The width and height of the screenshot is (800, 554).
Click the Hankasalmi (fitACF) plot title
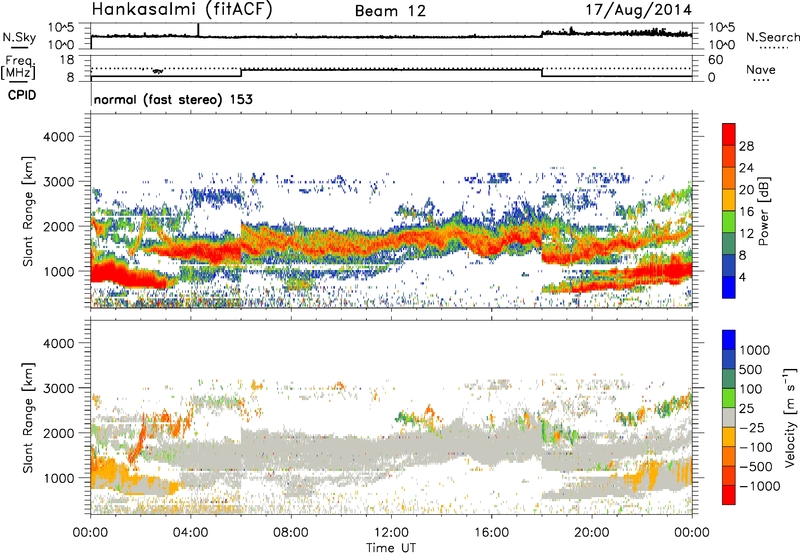(182, 9)
